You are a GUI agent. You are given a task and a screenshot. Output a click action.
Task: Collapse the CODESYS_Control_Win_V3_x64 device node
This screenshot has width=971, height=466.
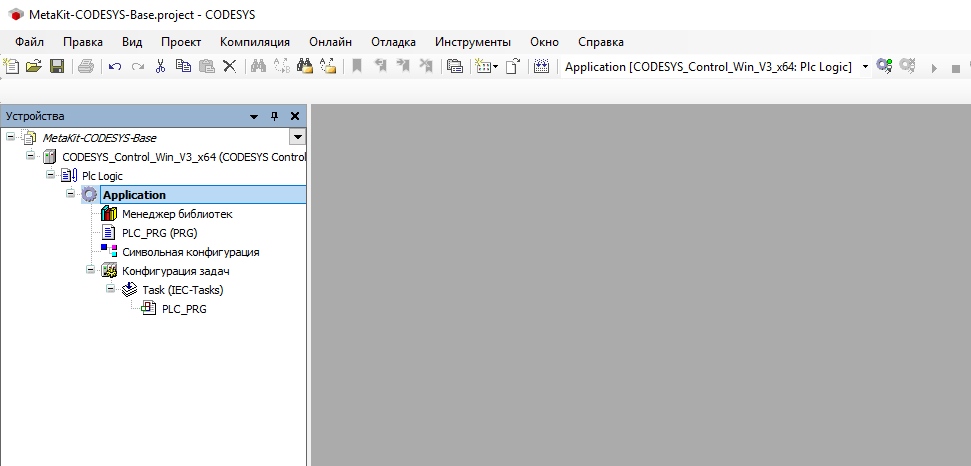[30, 155]
